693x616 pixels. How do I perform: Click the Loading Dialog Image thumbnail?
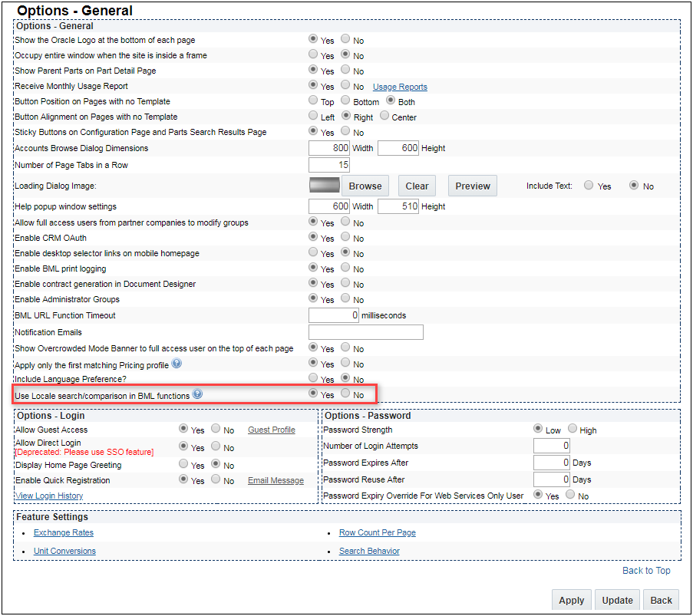pyautogui.click(x=324, y=186)
